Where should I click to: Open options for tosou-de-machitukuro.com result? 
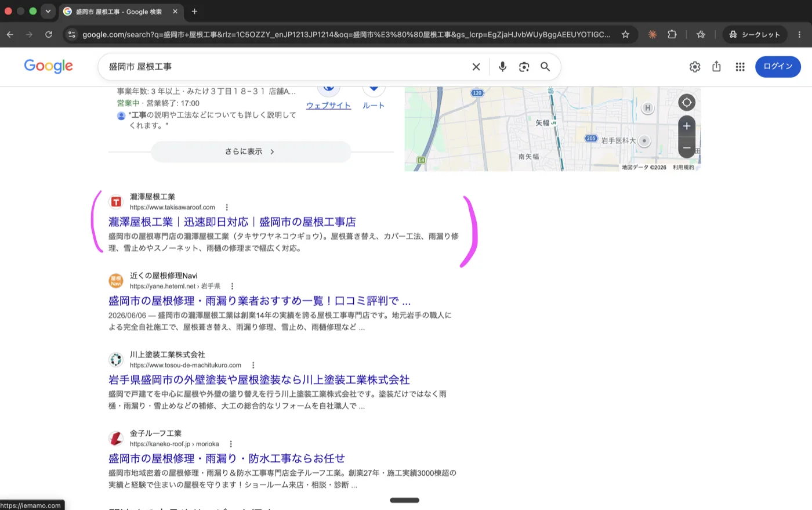click(x=253, y=365)
